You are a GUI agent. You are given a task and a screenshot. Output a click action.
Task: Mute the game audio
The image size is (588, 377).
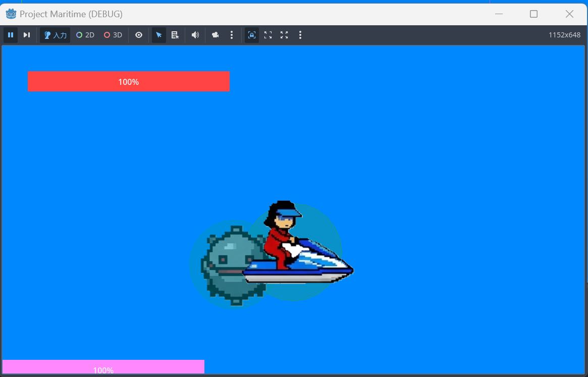pyautogui.click(x=195, y=35)
